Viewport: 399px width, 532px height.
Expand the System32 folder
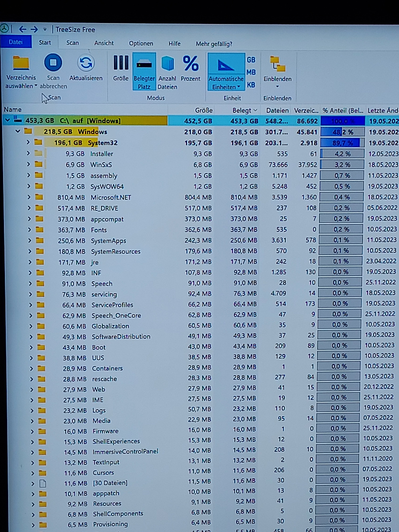click(x=28, y=142)
